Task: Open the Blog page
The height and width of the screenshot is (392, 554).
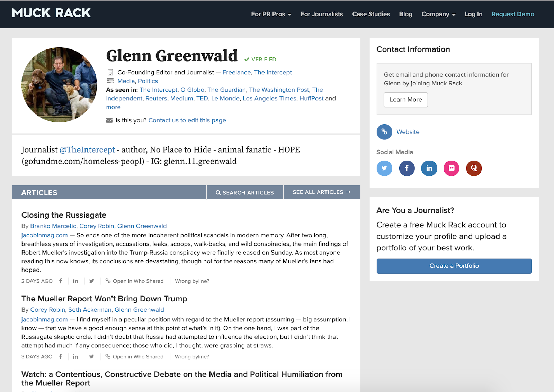Action: (x=405, y=14)
